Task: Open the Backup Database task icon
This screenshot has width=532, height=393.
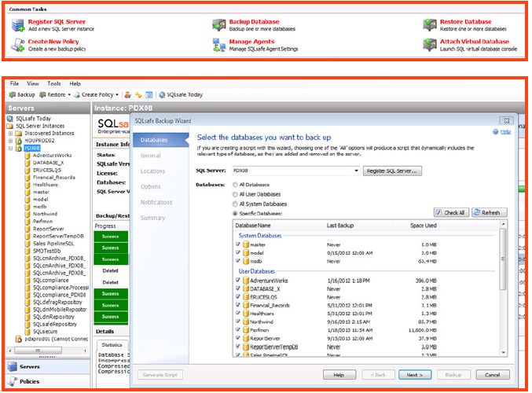Action: [219, 24]
